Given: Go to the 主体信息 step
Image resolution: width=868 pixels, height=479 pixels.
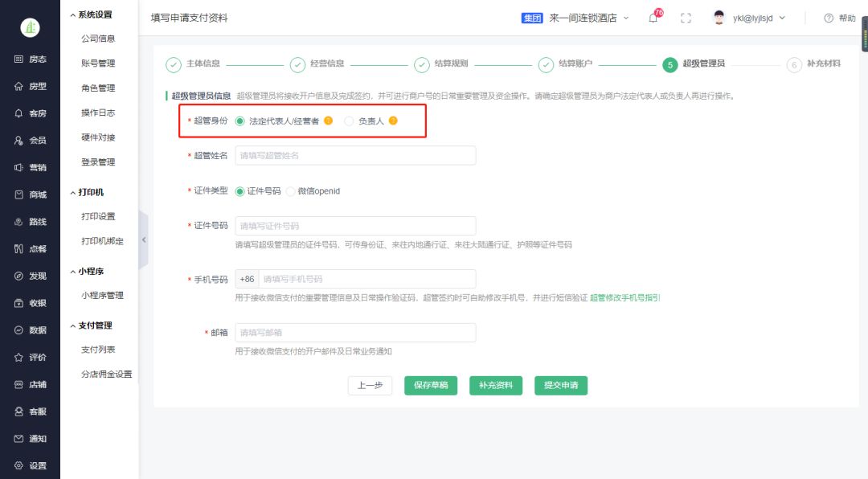Looking at the screenshot, I should (199, 65).
